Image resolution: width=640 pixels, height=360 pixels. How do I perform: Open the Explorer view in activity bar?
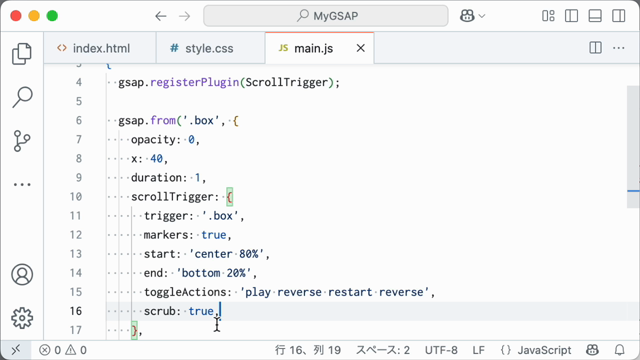(22, 53)
